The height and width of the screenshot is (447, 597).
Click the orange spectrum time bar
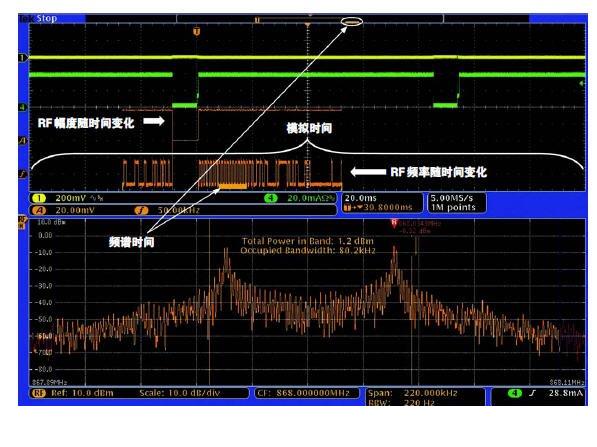pyautogui.click(x=233, y=186)
